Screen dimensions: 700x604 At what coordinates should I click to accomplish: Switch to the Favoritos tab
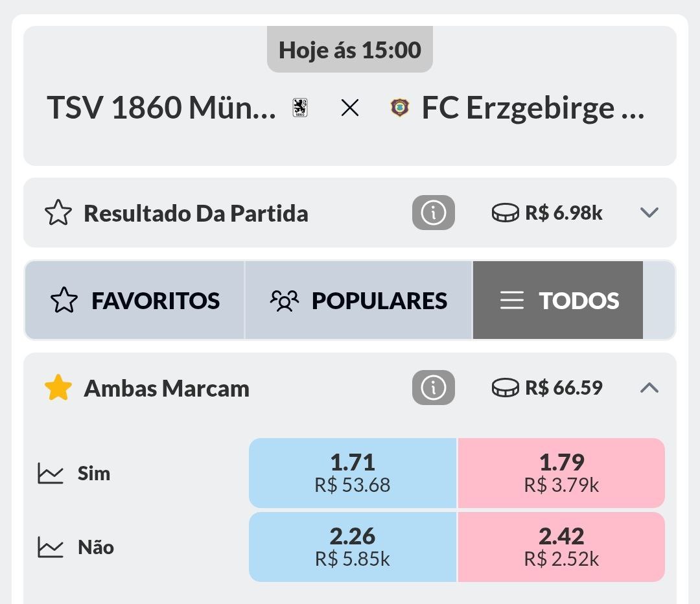pos(135,301)
